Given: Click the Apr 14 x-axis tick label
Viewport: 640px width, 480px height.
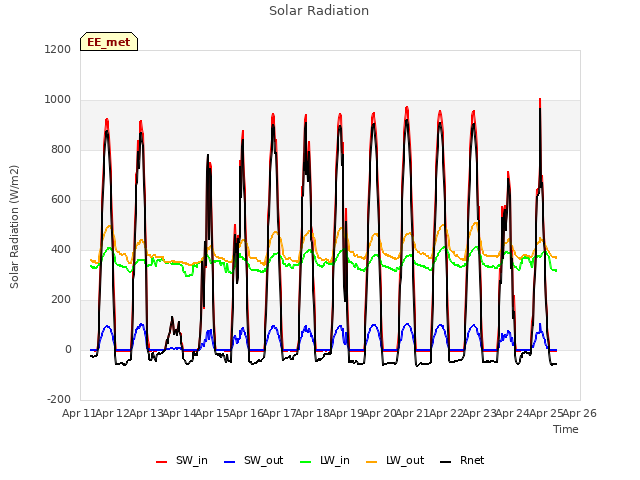Looking at the screenshot, I should click(x=179, y=414).
